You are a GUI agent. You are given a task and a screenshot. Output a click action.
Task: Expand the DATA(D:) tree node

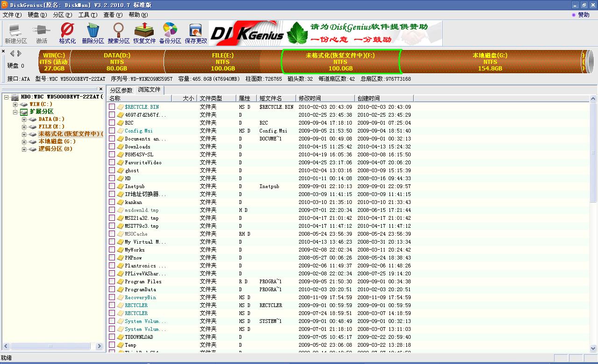[x=24, y=119]
